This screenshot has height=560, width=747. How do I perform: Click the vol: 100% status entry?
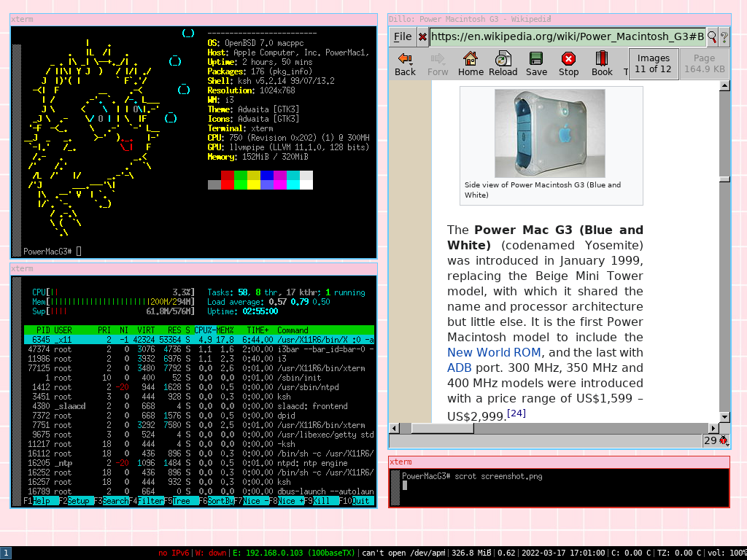726,553
